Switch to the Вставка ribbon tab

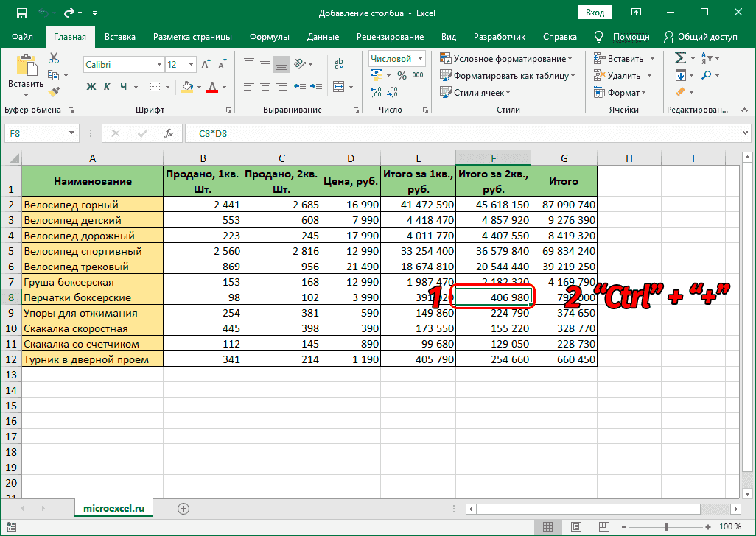(x=119, y=36)
